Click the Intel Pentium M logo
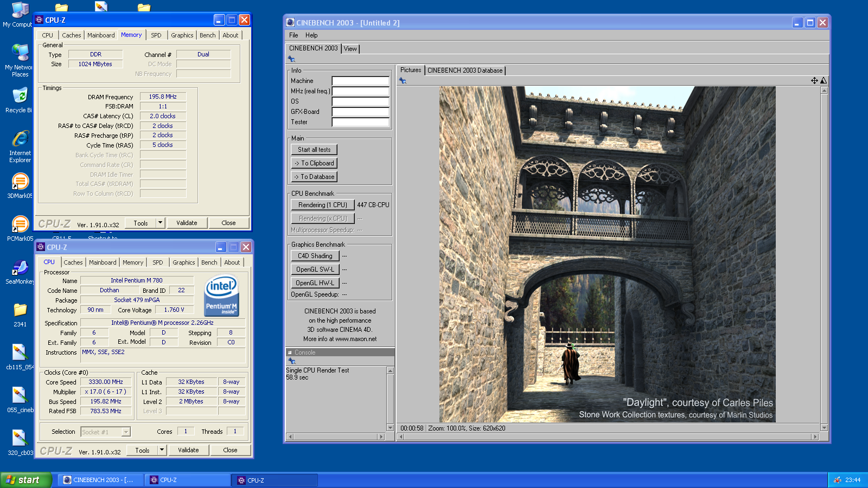Viewport: 868px width, 488px height. (x=221, y=296)
